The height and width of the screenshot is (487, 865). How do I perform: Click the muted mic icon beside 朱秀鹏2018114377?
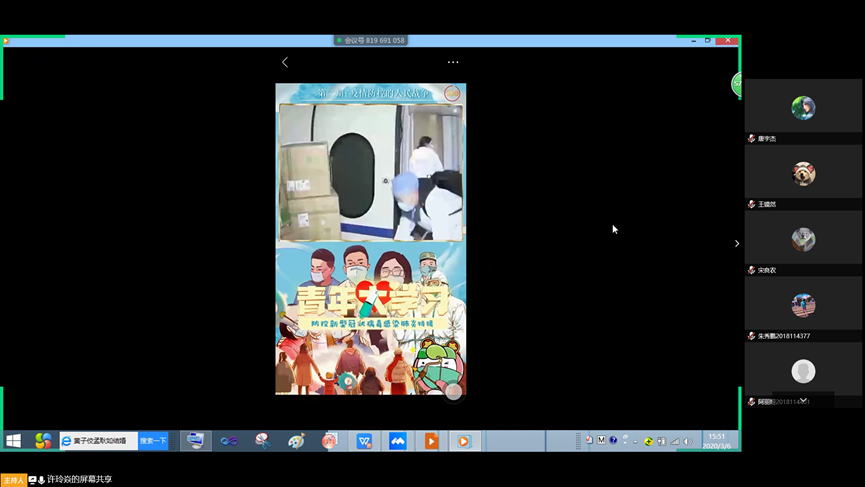tap(751, 336)
